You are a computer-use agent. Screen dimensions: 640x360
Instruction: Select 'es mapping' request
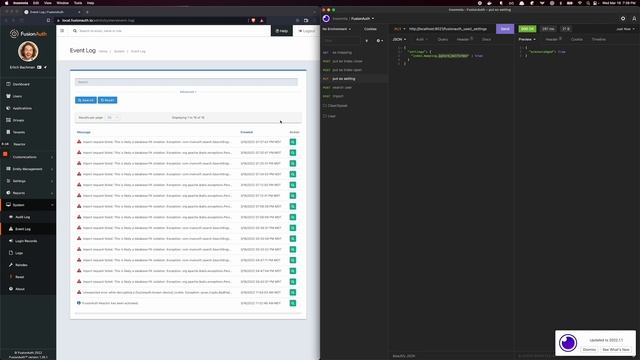354,52
